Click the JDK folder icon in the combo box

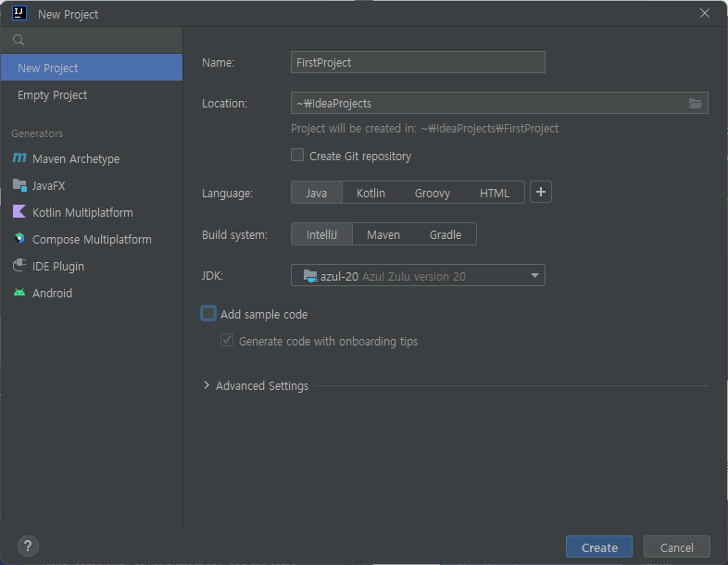pyautogui.click(x=309, y=276)
